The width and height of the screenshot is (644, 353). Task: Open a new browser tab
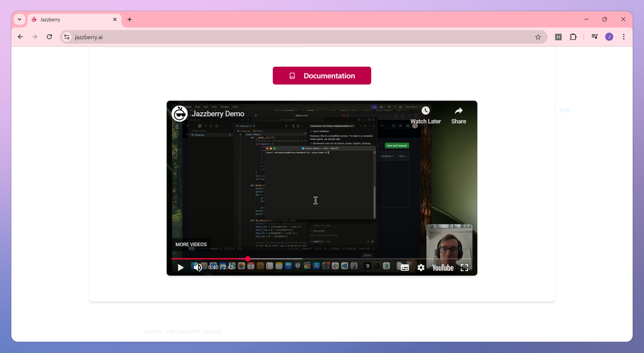(x=129, y=19)
